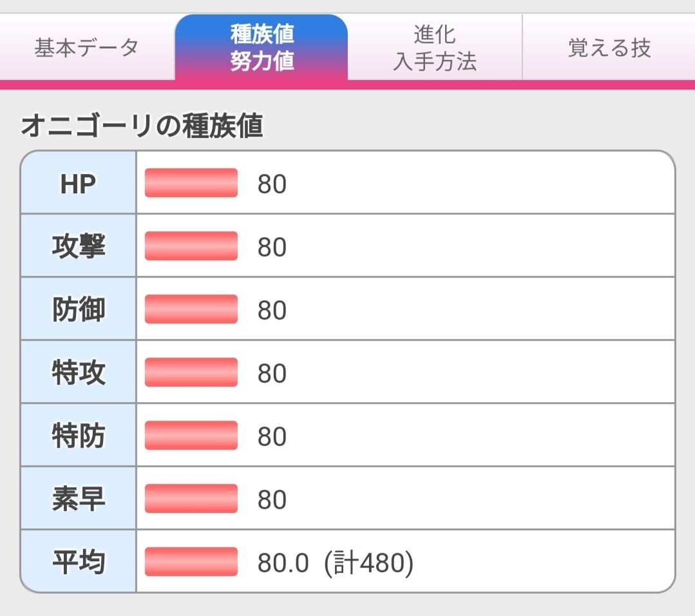This screenshot has height=616, width=695.
Task: Click the HP red stat bar
Action: point(191,183)
